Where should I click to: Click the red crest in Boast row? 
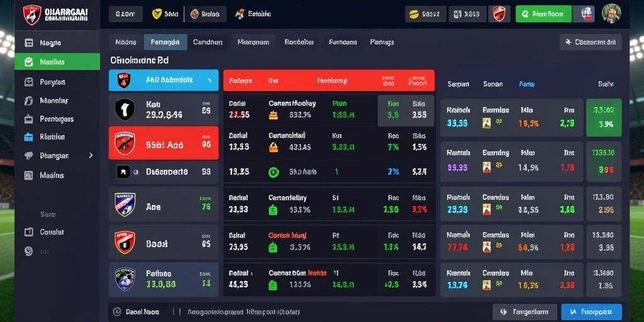125,242
